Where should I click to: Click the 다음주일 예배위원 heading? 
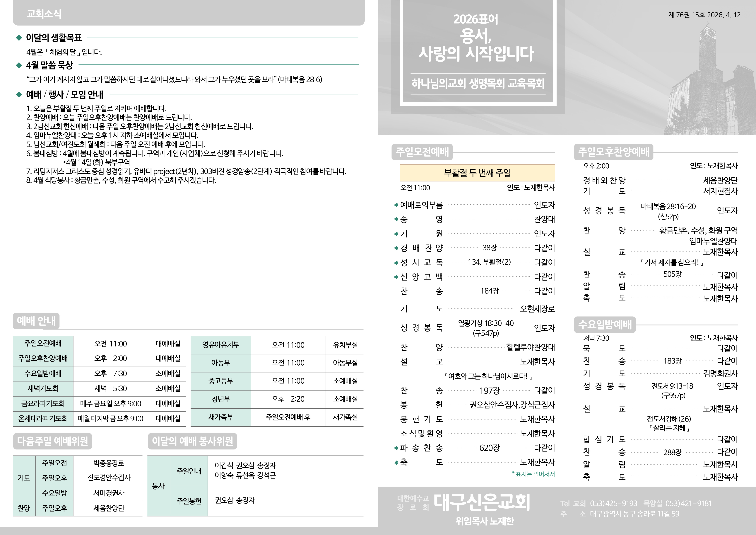click(x=52, y=441)
